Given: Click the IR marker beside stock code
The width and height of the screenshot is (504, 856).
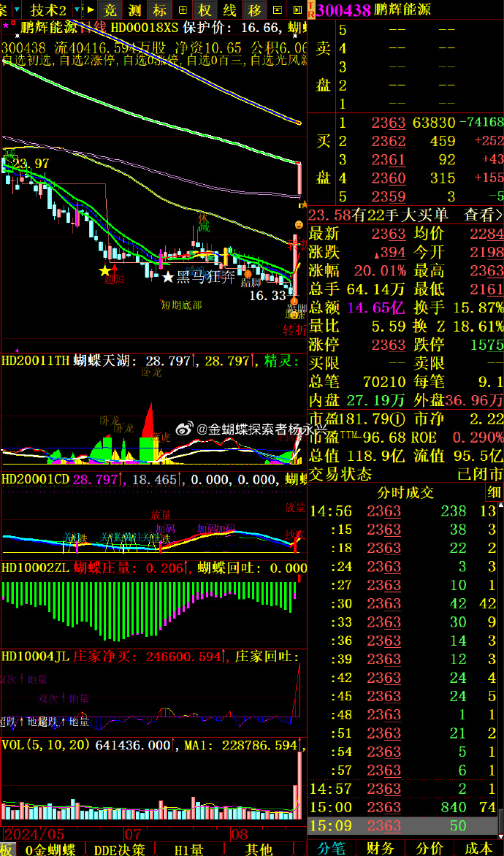Looking at the screenshot, I should point(311,9).
